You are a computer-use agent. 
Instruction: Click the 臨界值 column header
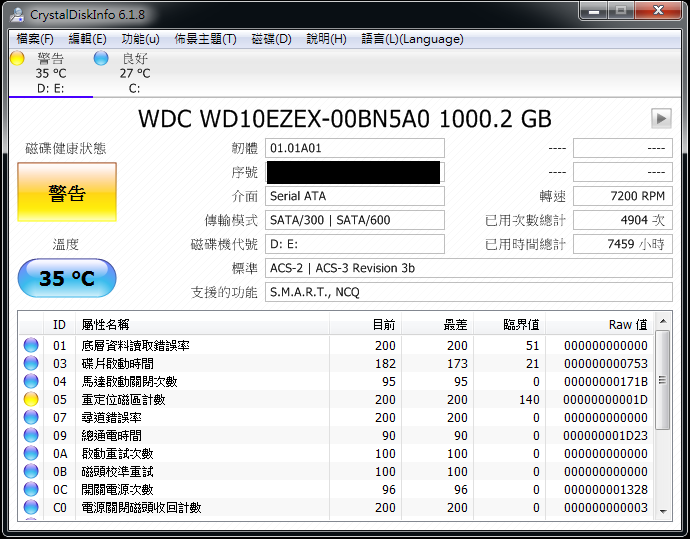pyautogui.click(x=510, y=325)
